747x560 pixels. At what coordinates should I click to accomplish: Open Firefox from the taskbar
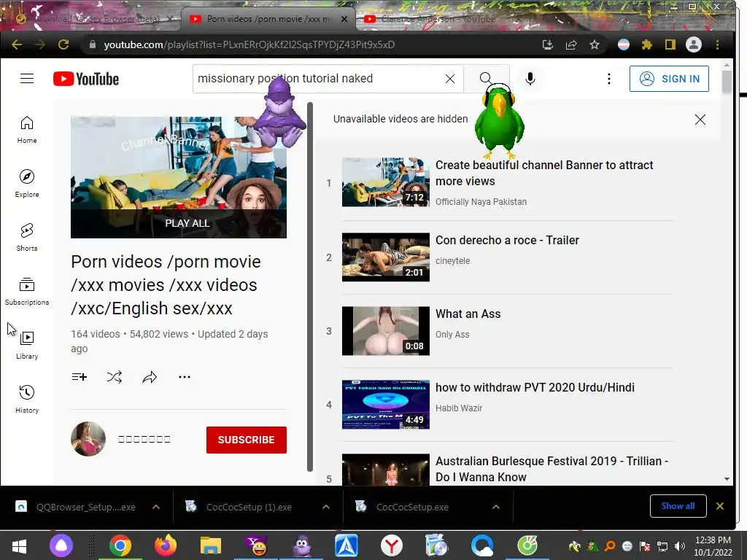pos(166,545)
